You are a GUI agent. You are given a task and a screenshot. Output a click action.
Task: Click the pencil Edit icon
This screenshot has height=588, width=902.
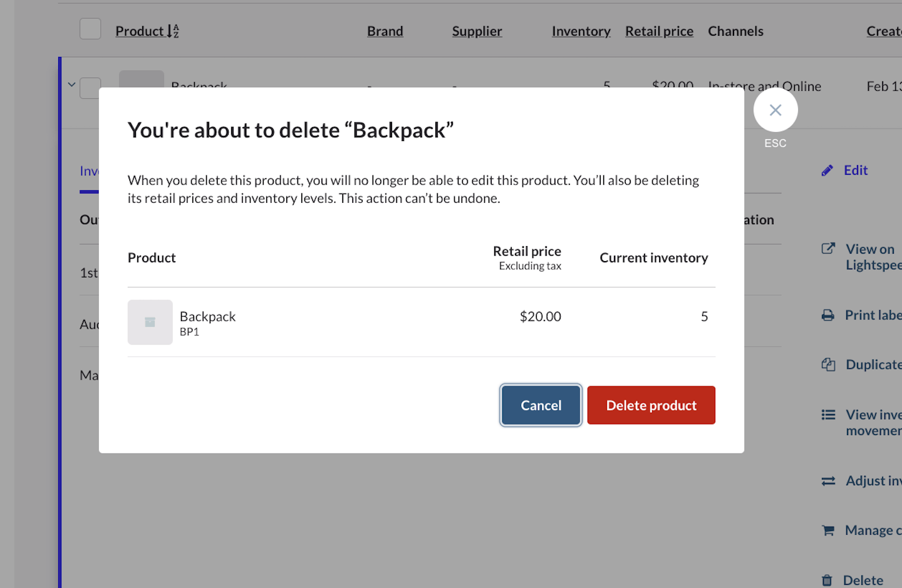827,170
